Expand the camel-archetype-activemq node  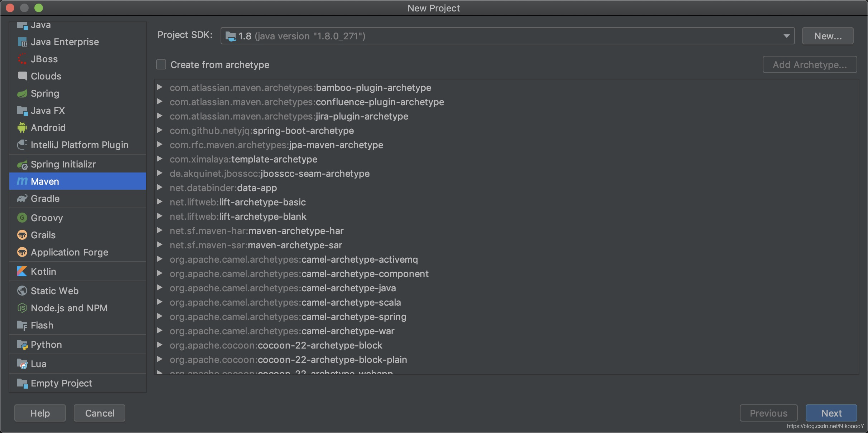[160, 259]
